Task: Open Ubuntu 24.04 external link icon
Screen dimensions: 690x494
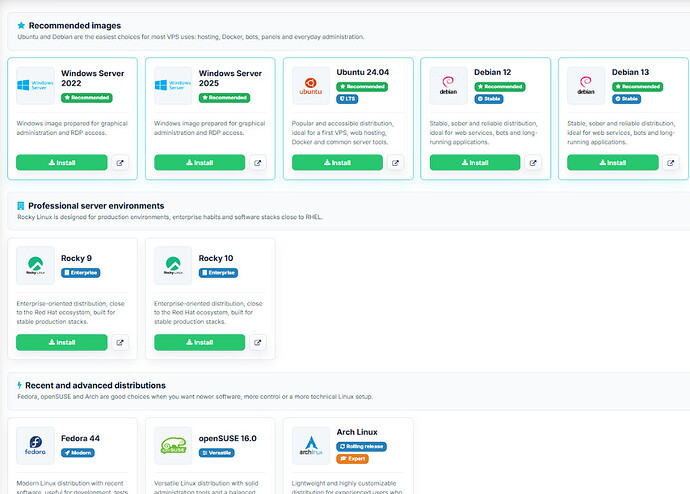Action: [x=395, y=163]
